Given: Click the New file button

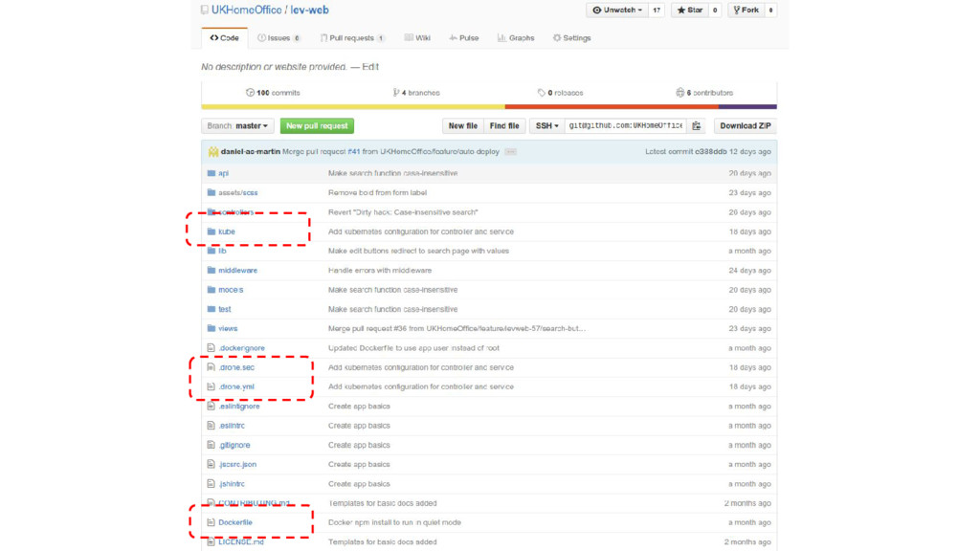Looking at the screenshot, I should (462, 125).
